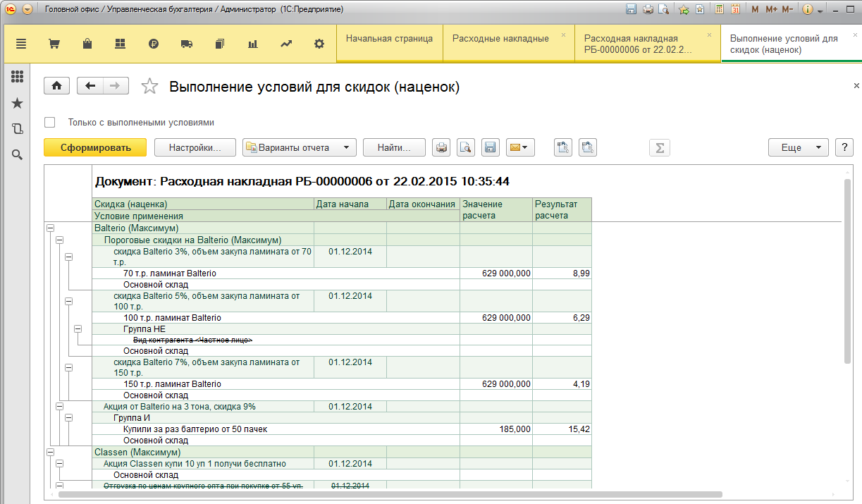862x504 pixels.
Task: Open the shopping cart section icon
Action: pyautogui.click(x=54, y=44)
